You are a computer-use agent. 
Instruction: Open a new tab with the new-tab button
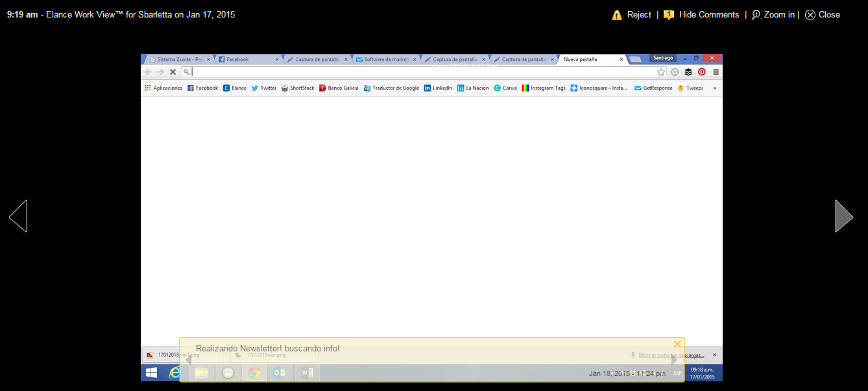(x=636, y=59)
